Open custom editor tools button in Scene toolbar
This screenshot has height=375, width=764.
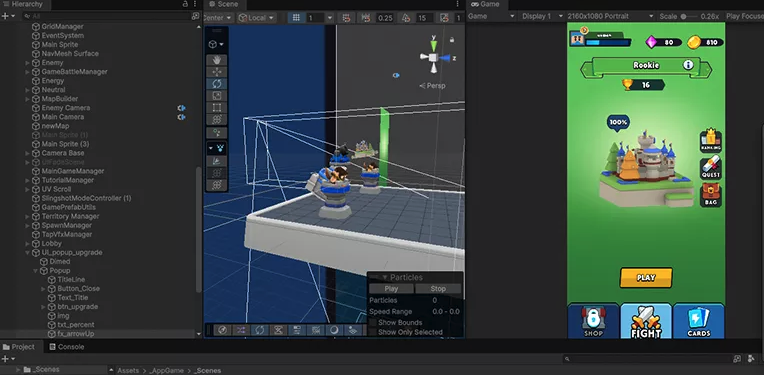pos(217,133)
